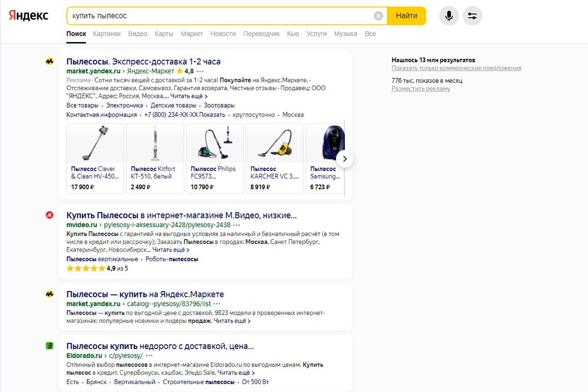Screen dimensions: 588x392
Task: Open the KARCHER VC 3 product card
Action: pyautogui.click(x=274, y=158)
